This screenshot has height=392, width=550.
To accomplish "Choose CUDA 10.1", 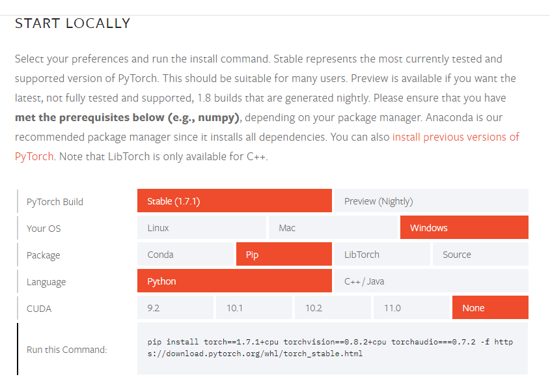I will (x=254, y=307).
